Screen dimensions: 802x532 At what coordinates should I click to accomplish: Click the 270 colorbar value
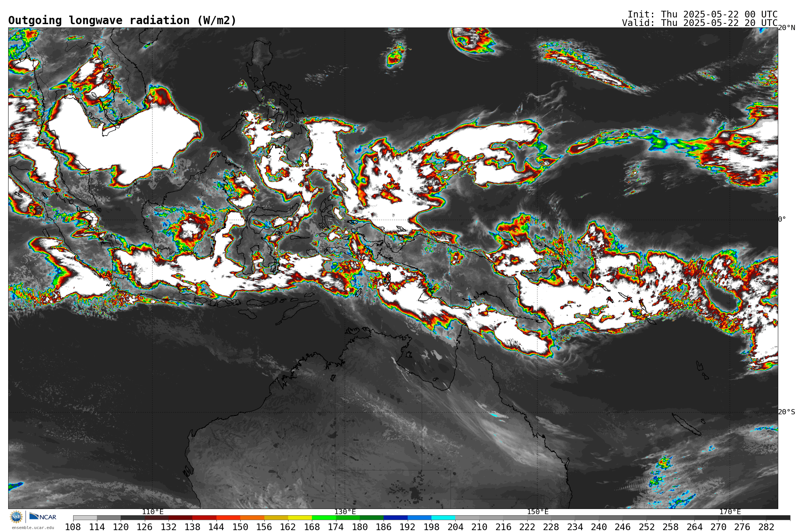tap(718, 527)
